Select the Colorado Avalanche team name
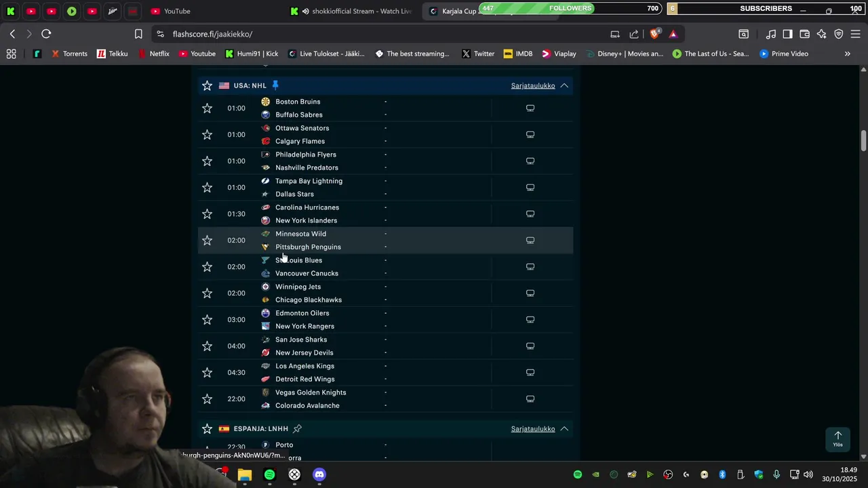 [307, 406]
